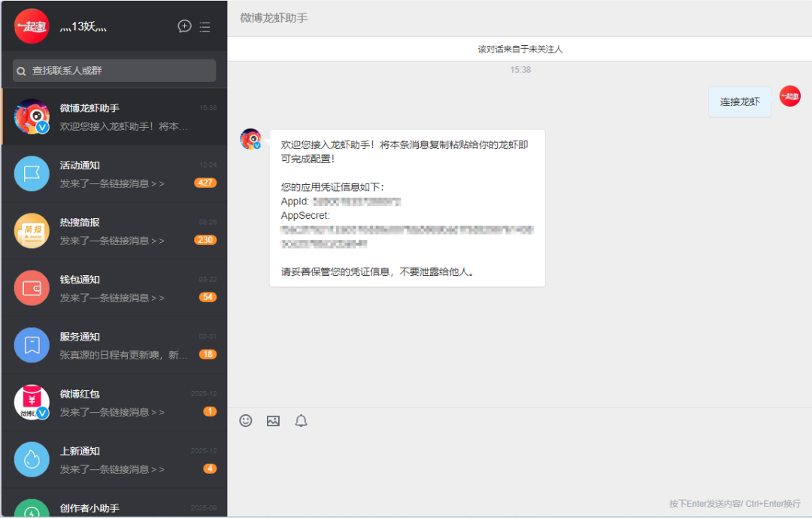Click the 一起淘 logo avatar at top left
Screen dimensions: 812x518
pyautogui.click(x=32, y=25)
